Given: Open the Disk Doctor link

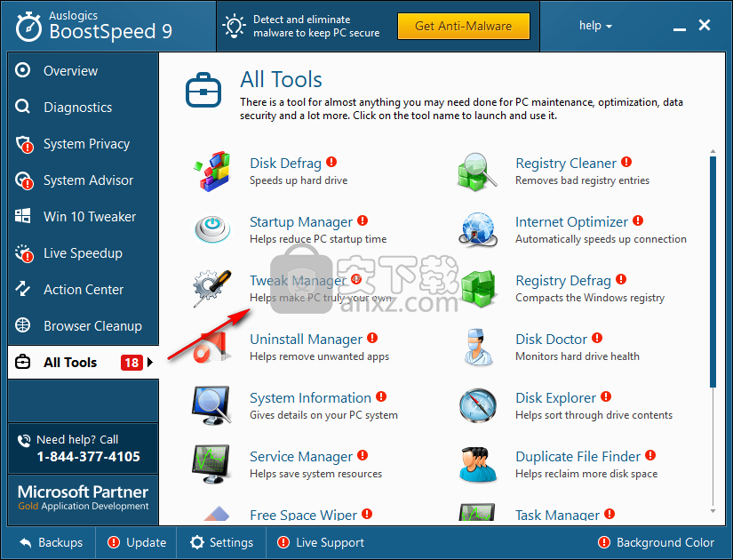Looking at the screenshot, I should point(551,340).
